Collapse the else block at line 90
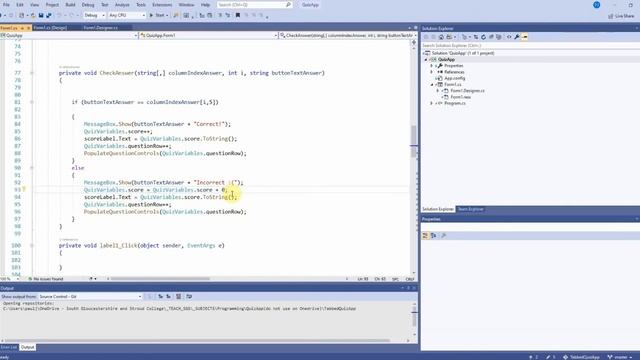 (32, 168)
